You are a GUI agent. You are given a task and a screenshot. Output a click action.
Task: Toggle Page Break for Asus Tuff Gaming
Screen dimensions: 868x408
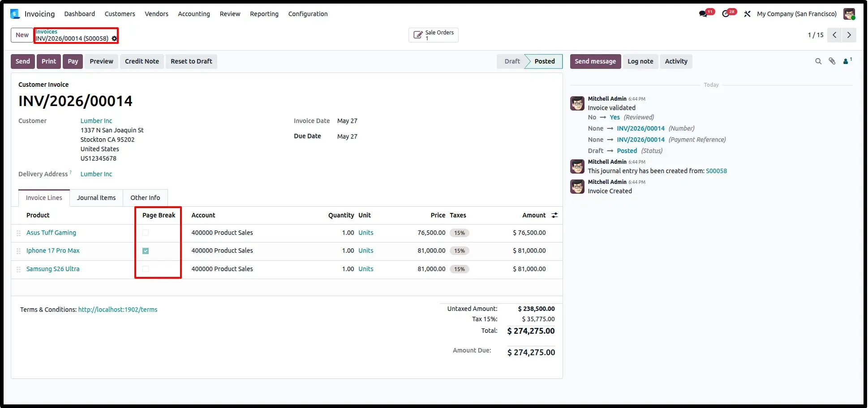click(146, 233)
